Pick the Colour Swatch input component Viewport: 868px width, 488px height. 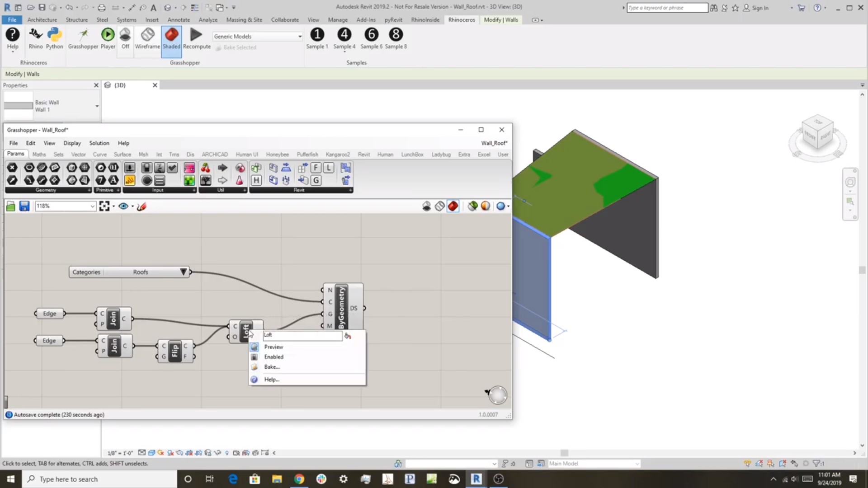[x=189, y=180]
